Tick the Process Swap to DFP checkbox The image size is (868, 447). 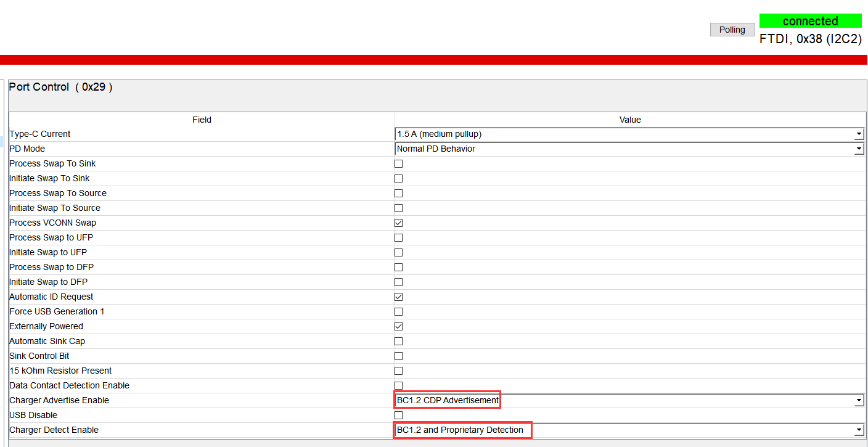point(398,267)
